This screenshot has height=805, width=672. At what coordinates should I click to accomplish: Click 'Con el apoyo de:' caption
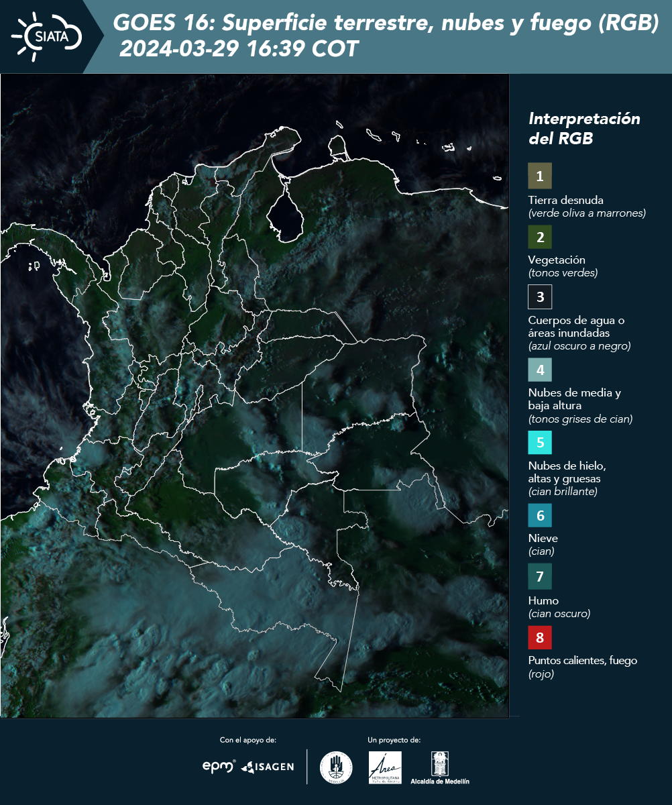[x=248, y=740]
